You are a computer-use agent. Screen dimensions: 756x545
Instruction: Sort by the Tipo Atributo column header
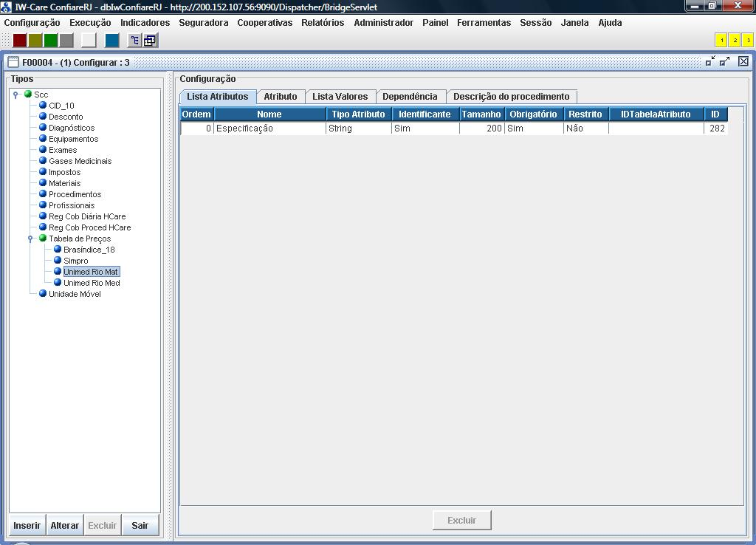(x=358, y=114)
